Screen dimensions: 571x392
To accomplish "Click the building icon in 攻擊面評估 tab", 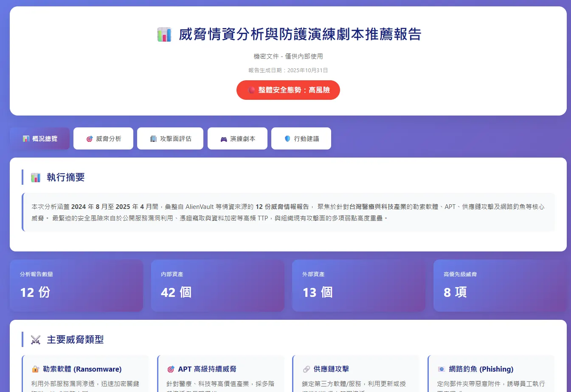I will (x=153, y=139).
